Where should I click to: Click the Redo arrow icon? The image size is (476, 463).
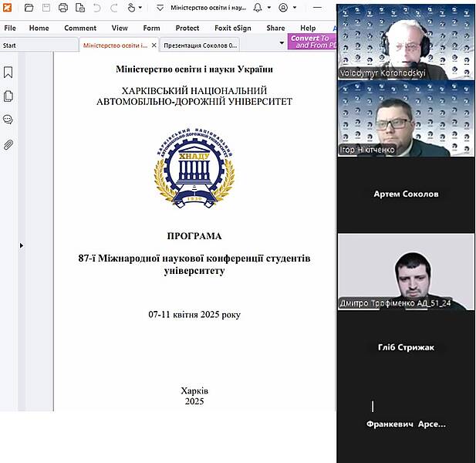(x=114, y=8)
